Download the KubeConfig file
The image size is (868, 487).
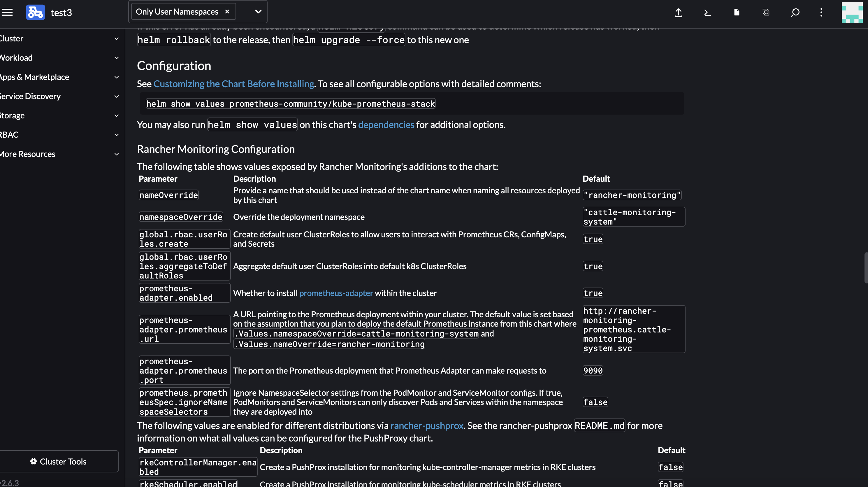point(737,13)
